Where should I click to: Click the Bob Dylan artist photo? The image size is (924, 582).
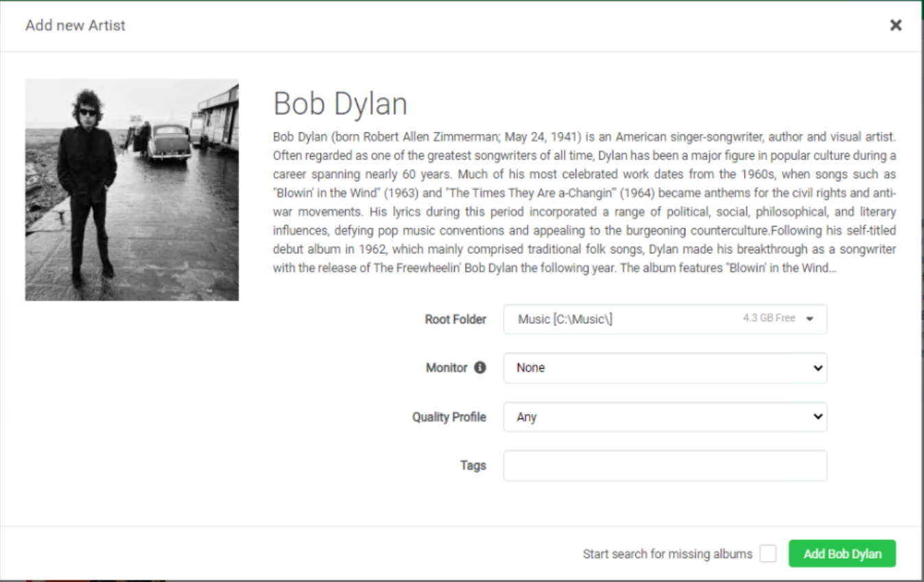[132, 190]
